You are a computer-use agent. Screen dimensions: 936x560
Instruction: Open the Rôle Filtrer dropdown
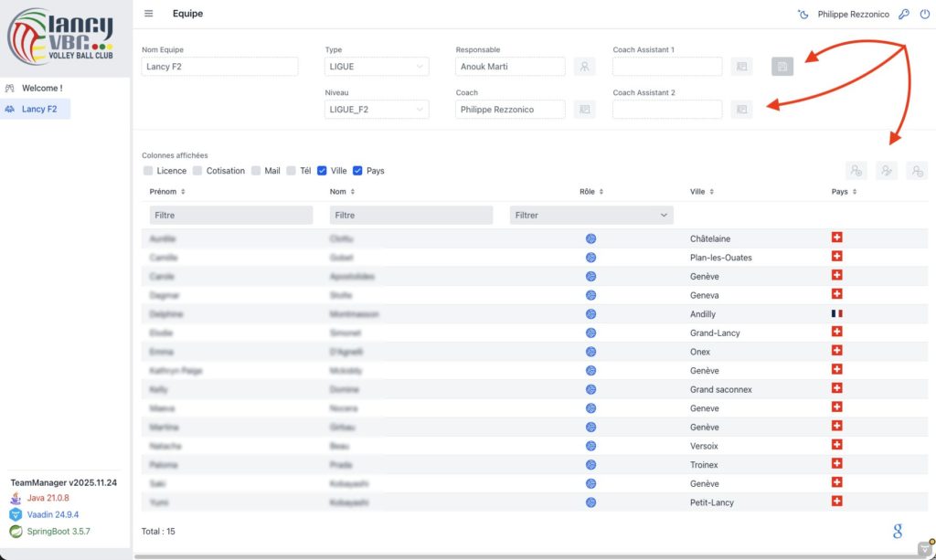(x=590, y=216)
